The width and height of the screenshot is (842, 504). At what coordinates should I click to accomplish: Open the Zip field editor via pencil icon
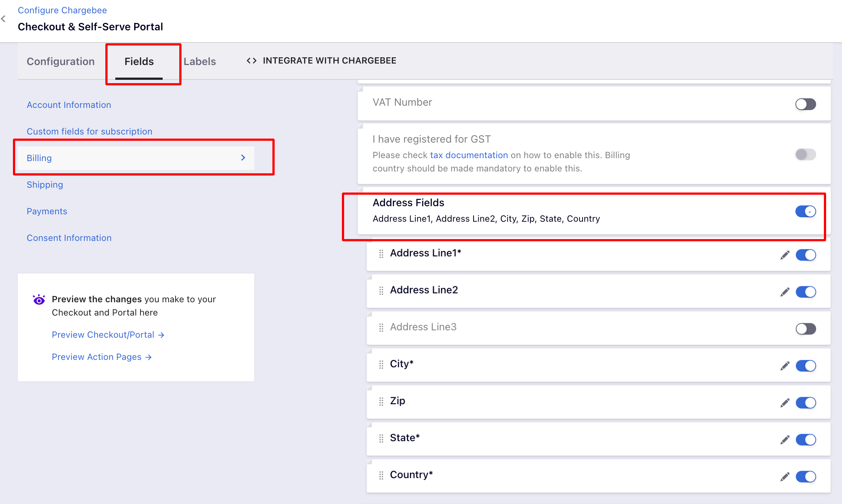(x=785, y=403)
